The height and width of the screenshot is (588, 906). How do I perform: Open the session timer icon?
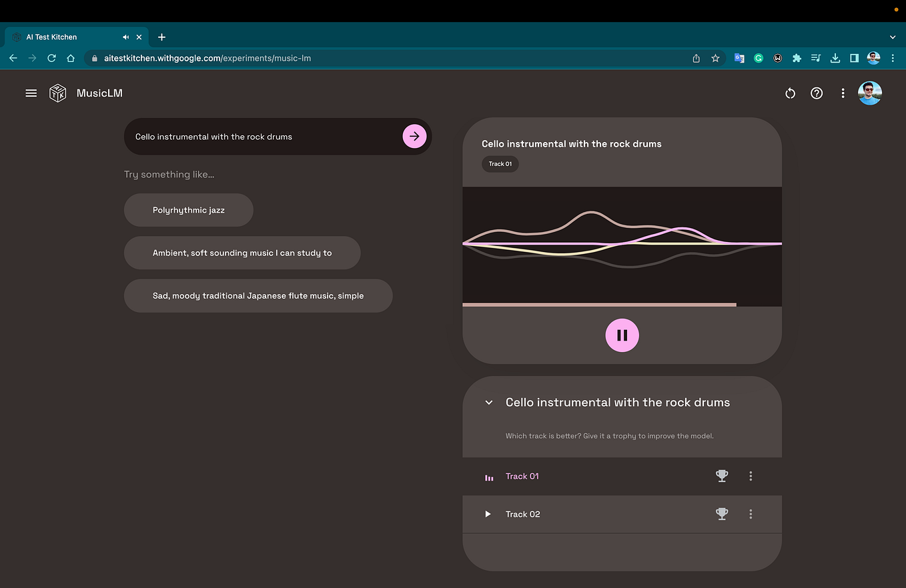(x=790, y=93)
